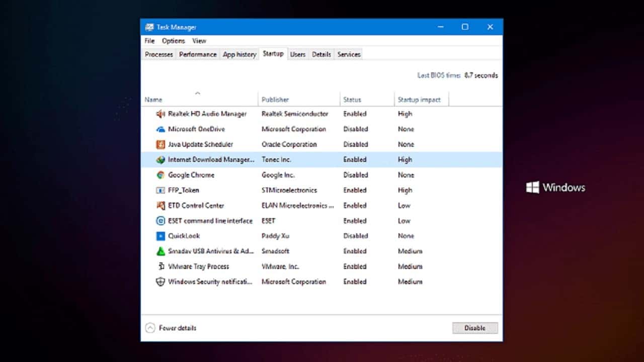Click the Smadsoft publisher cell

(x=275, y=251)
